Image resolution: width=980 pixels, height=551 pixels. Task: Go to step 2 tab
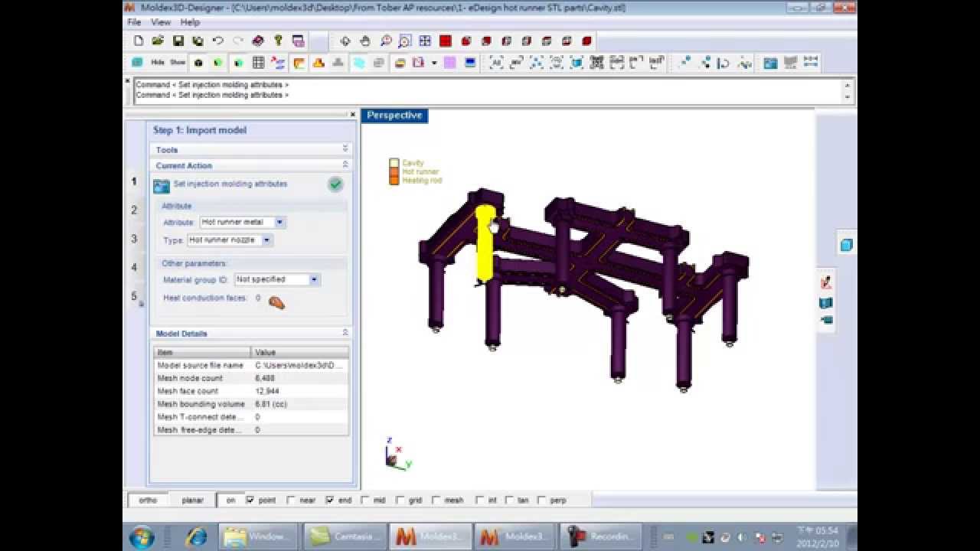click(134, 210)
